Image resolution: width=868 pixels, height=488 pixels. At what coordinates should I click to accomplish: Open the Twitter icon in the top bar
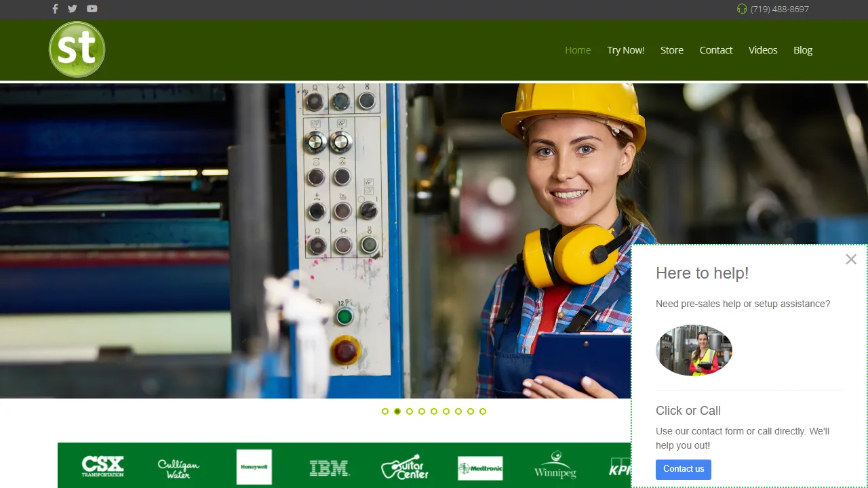(73, 9)
